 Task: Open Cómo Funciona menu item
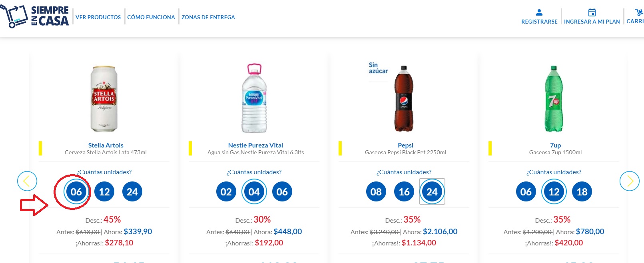point(151,17)
